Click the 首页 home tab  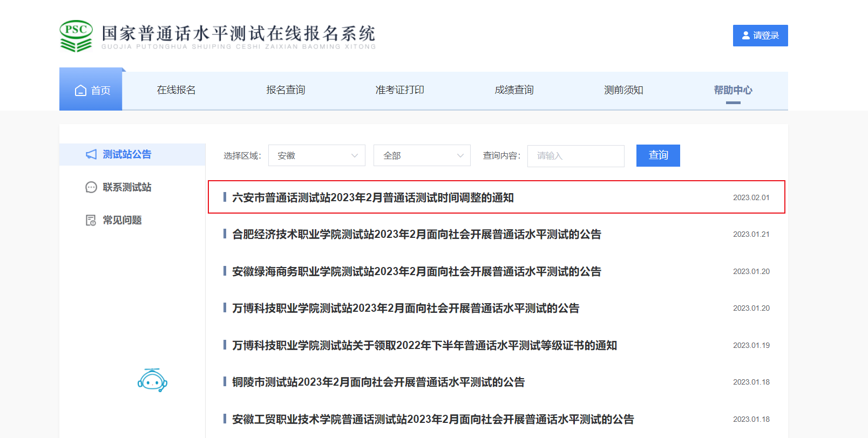91,90
